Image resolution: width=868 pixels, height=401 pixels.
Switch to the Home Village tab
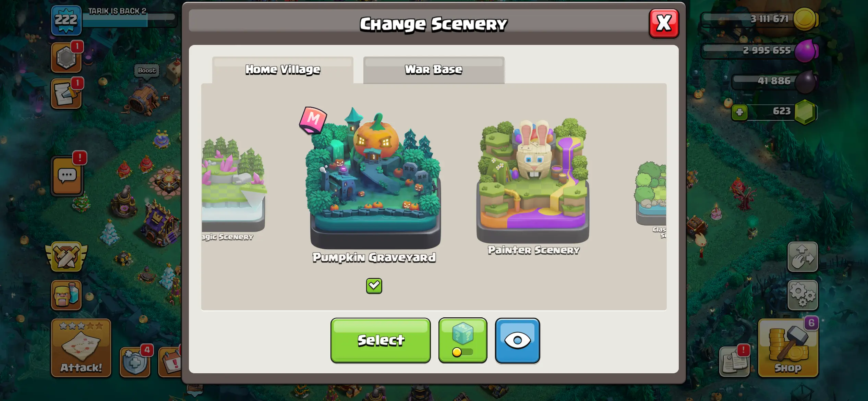tap(283, 70)
